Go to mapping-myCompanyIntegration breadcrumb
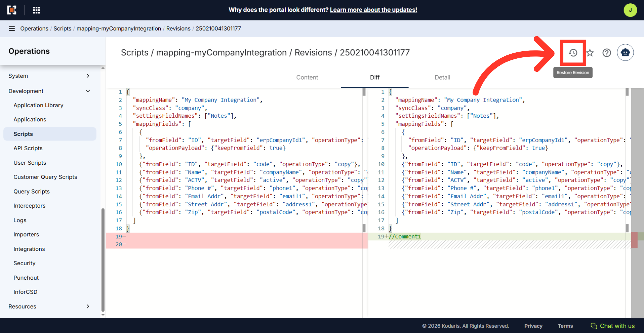This screenshot has height=333, width=644. [x=119, y=29]
